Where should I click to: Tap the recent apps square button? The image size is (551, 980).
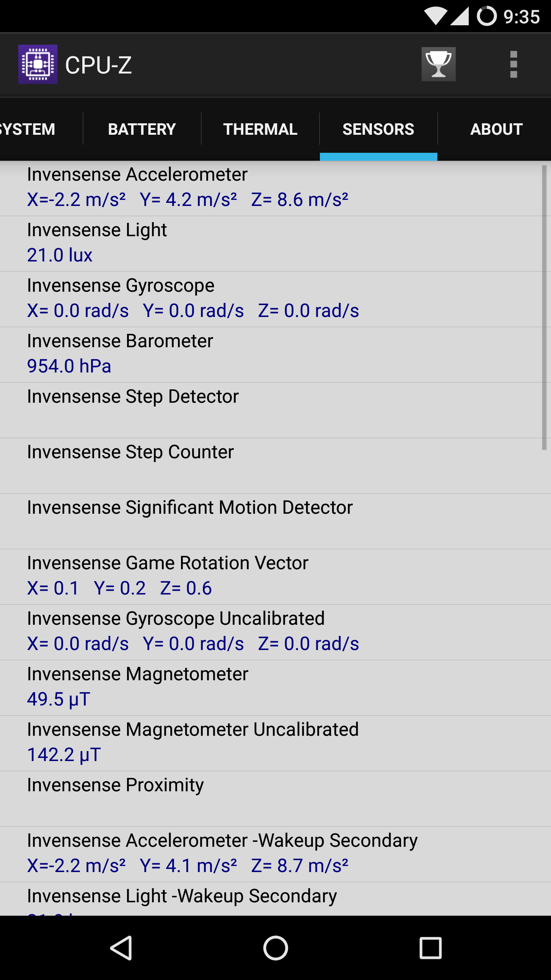430,948
